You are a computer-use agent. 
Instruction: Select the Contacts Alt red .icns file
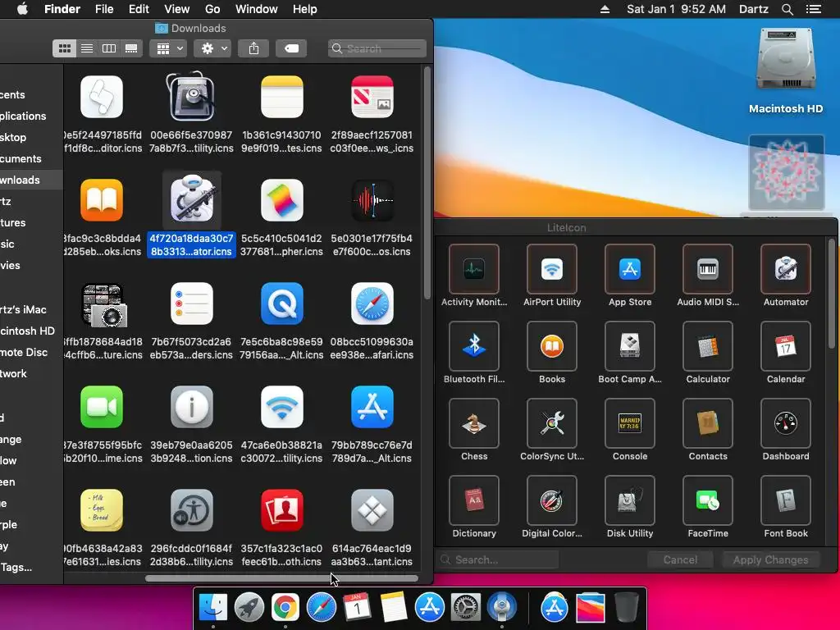tap(282, 510)
